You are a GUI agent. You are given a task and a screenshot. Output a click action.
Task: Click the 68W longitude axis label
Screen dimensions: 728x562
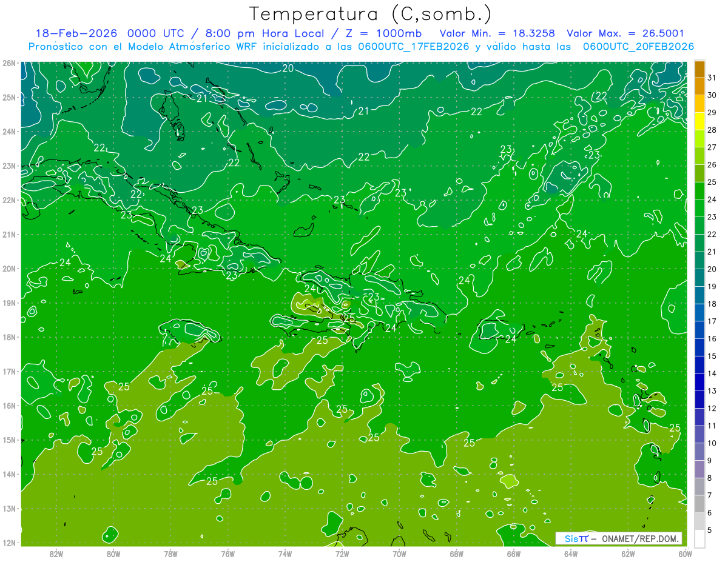click(457, 554)
